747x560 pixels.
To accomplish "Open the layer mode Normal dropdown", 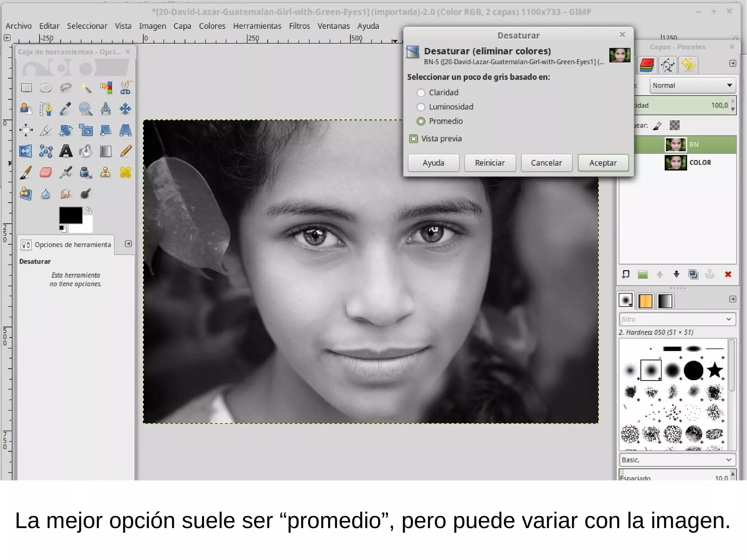I will click(692, 85).
